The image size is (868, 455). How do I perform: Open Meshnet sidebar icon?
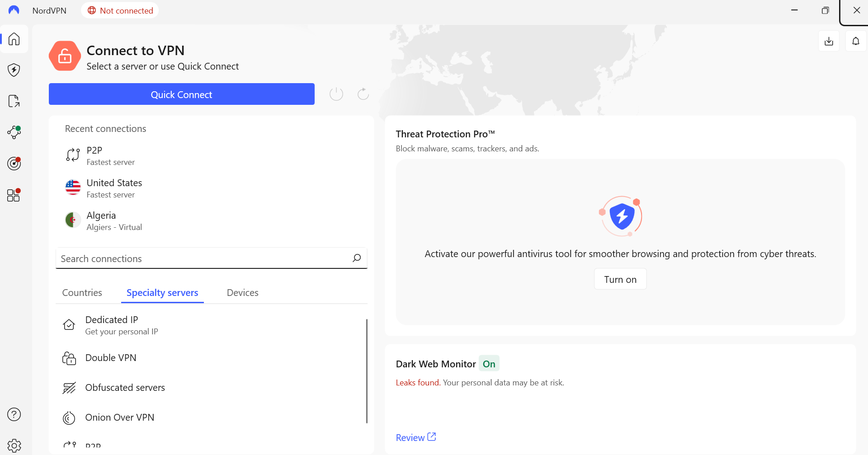14,132
